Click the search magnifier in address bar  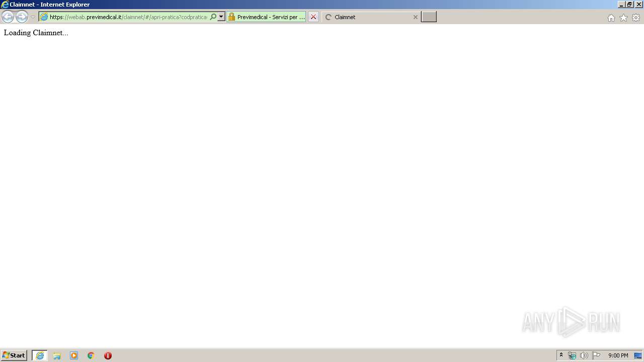[x=213, y=17]
